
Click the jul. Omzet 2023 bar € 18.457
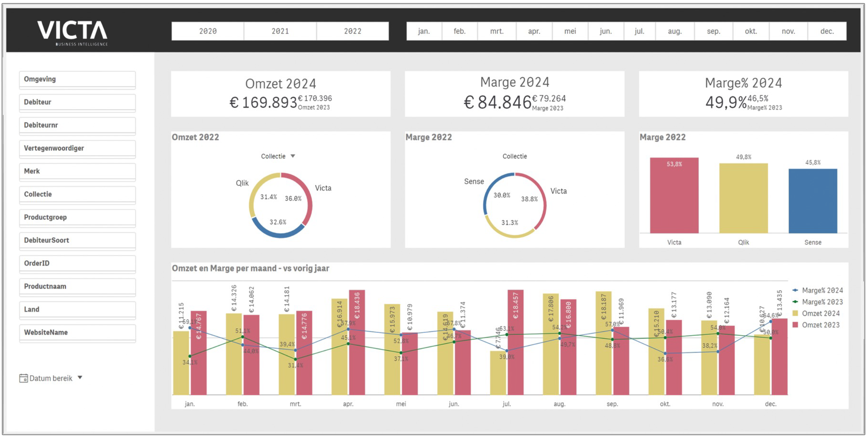(x=516, y=342)
